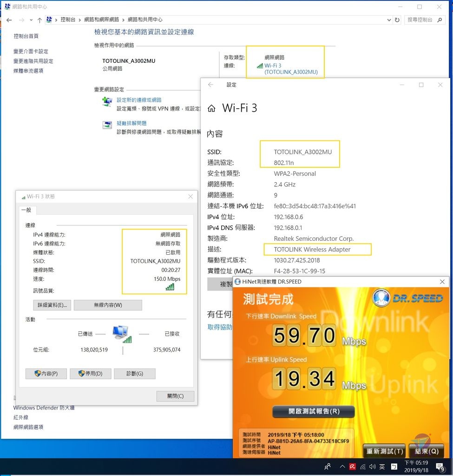This screenshot has width=453, height=476.
Task: Click 詳細資料(E)... button
Action: pyautogui.click(x=52, y=305)
